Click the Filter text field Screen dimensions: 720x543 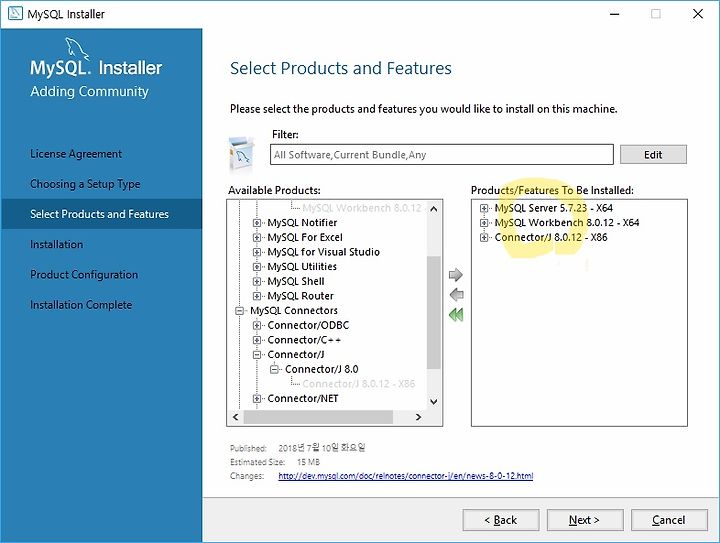(441, 155)
